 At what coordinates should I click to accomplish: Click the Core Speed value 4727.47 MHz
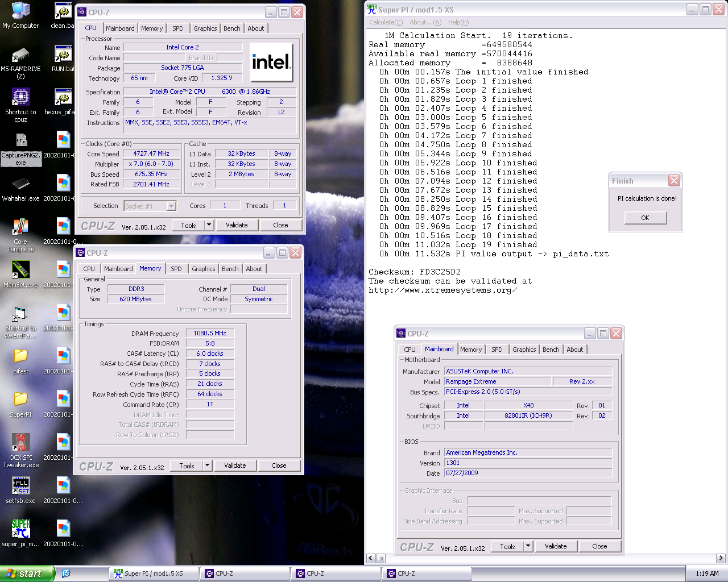pos(151,153)
